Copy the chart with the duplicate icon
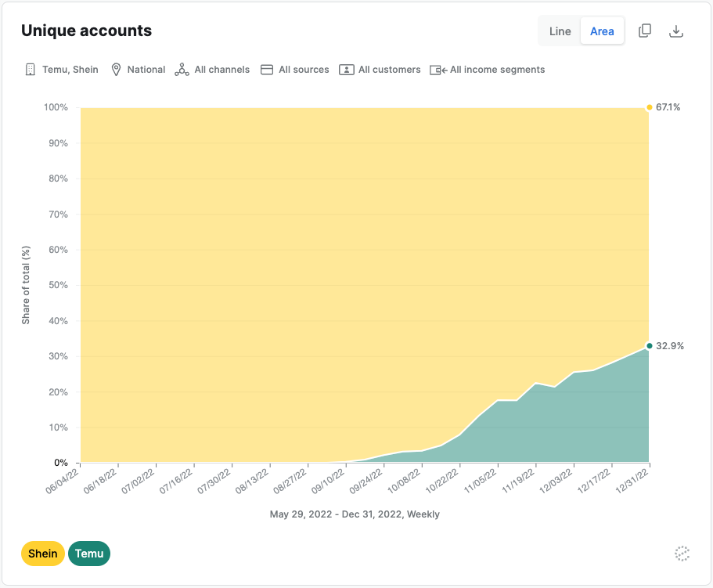 tap(645, 31)
